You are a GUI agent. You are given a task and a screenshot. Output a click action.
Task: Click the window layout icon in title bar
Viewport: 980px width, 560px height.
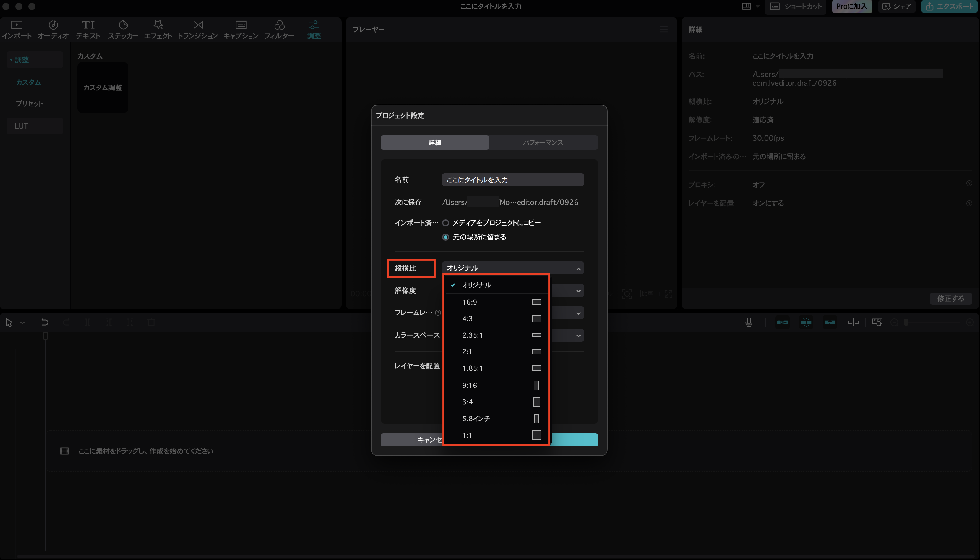point(746,6)
